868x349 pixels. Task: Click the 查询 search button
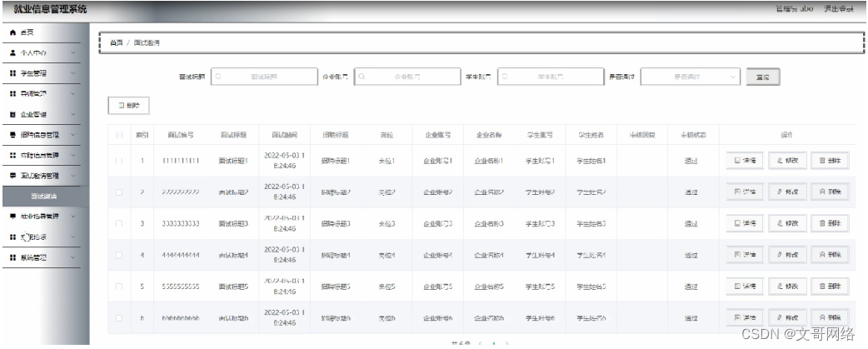coord(763,77)
